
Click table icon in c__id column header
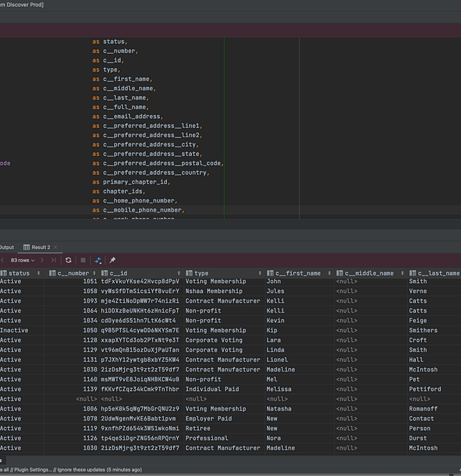(x=104, y=273)
